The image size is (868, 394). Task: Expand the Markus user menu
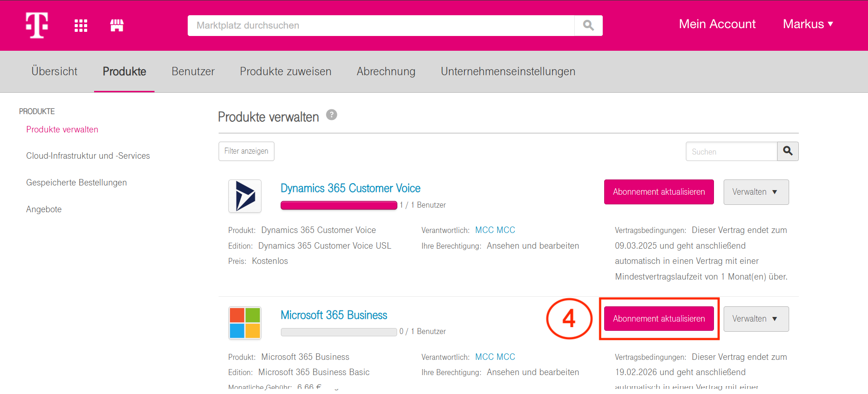[808, 24]
